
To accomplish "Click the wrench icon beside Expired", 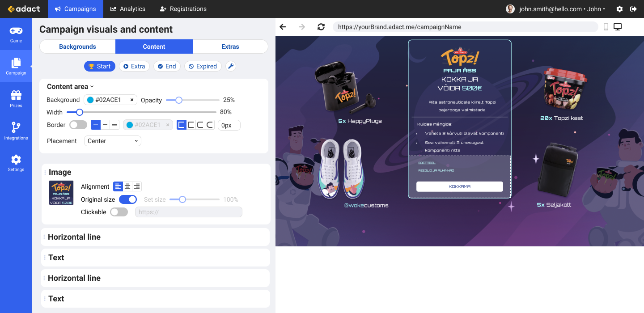I will 231,66.
